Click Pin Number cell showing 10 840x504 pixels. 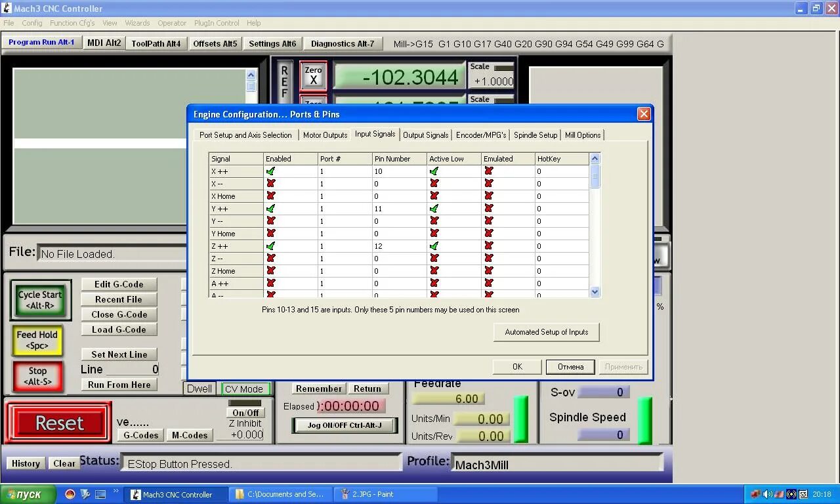click(x=399, y=171)
